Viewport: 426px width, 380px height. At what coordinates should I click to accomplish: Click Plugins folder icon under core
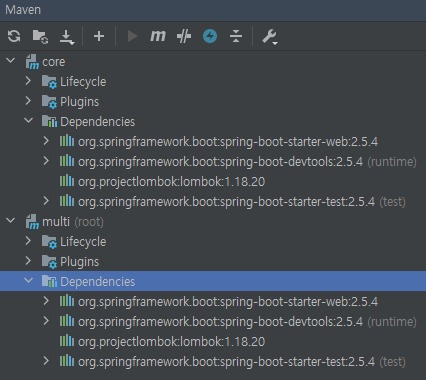click(x=49, y=102)
